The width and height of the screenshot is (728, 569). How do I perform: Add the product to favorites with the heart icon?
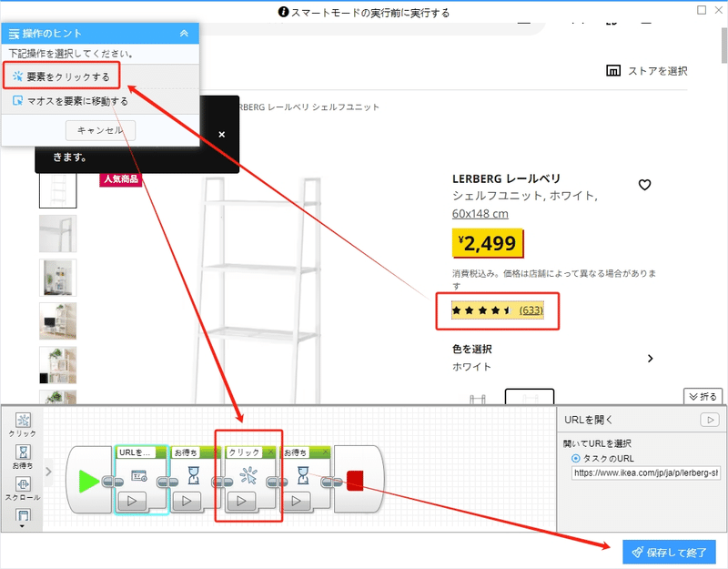(x=644, y=185)
